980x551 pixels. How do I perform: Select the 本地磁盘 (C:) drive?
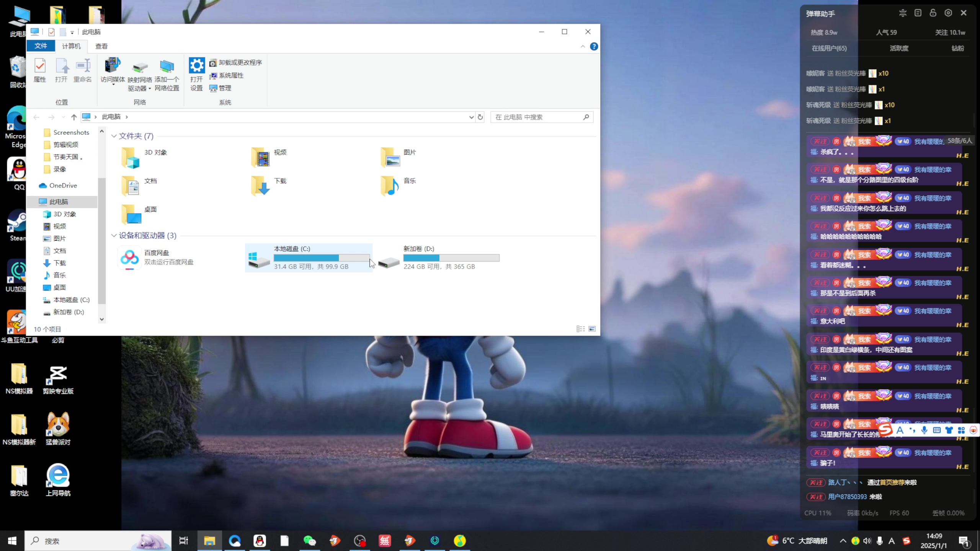point(309,258)
